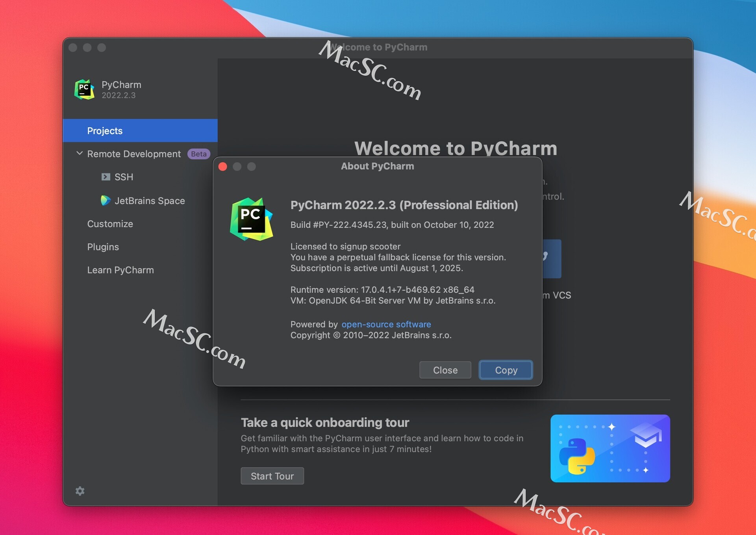Close the About PyCharm dialog with the Close button
This screenshot has width=756, height=535.
click(445, 370)
